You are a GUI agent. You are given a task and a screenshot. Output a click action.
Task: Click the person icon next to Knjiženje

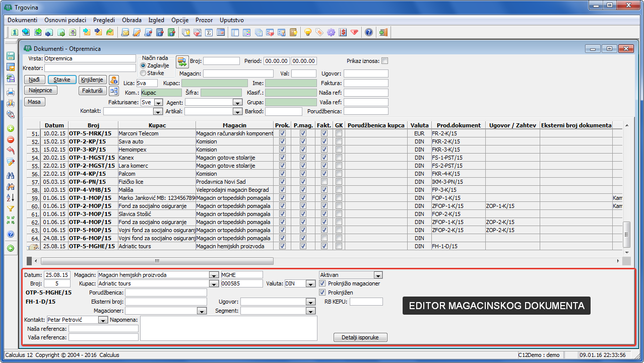[x=114, y=80]
